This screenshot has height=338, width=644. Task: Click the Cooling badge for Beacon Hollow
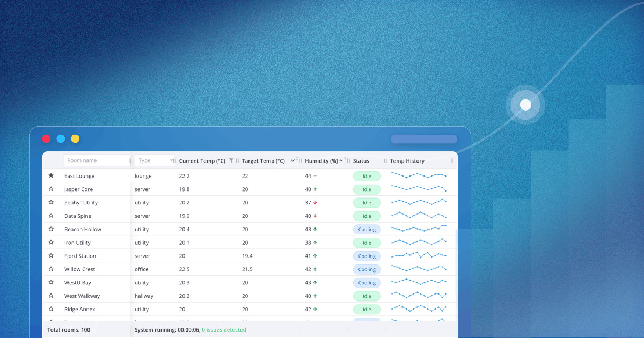click(367, 229)
